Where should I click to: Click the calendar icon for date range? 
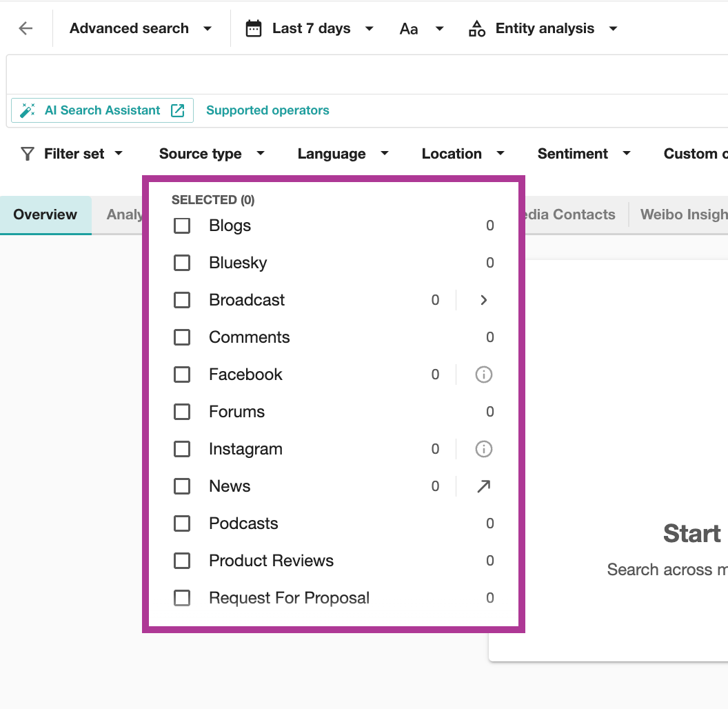pos(254,28)
